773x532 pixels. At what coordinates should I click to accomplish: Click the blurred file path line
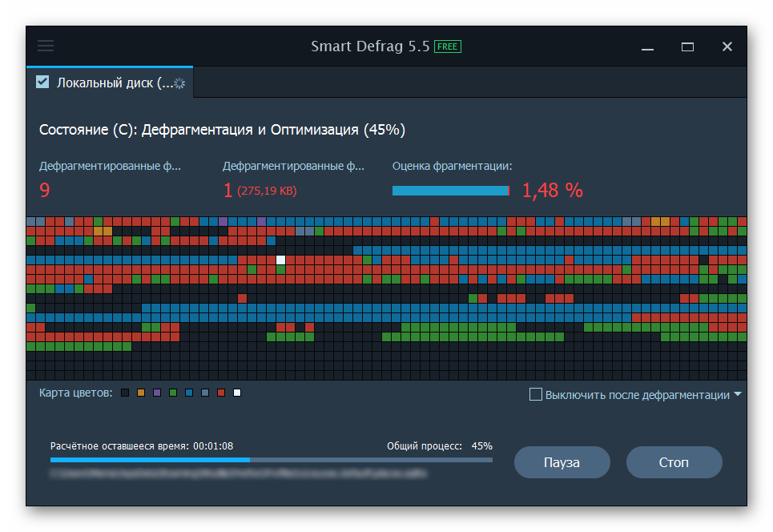click(239, 474)
